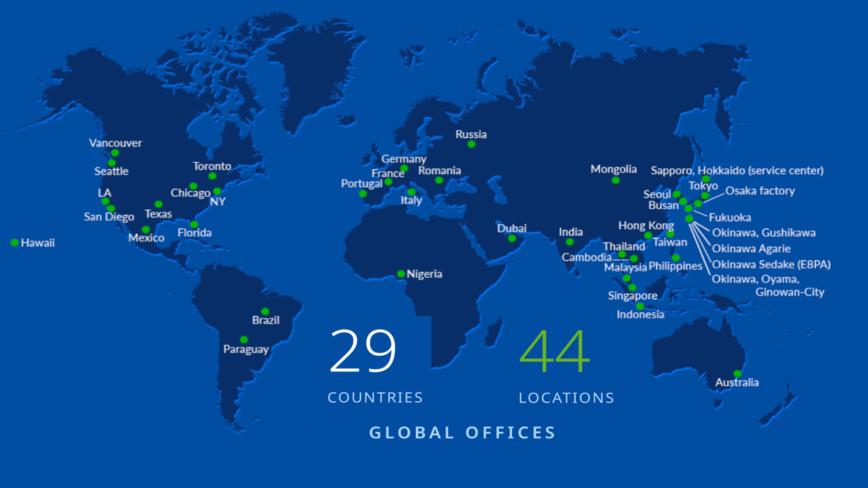Click the green marker above Paraguay
Viewport: 868px width, 488px height.
(x=243, y=340)
